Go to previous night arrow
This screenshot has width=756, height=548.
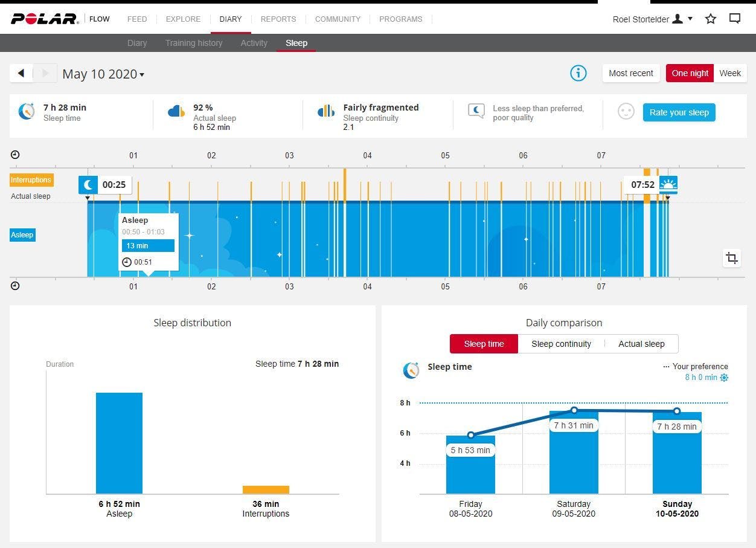click(x=21, y=73)
